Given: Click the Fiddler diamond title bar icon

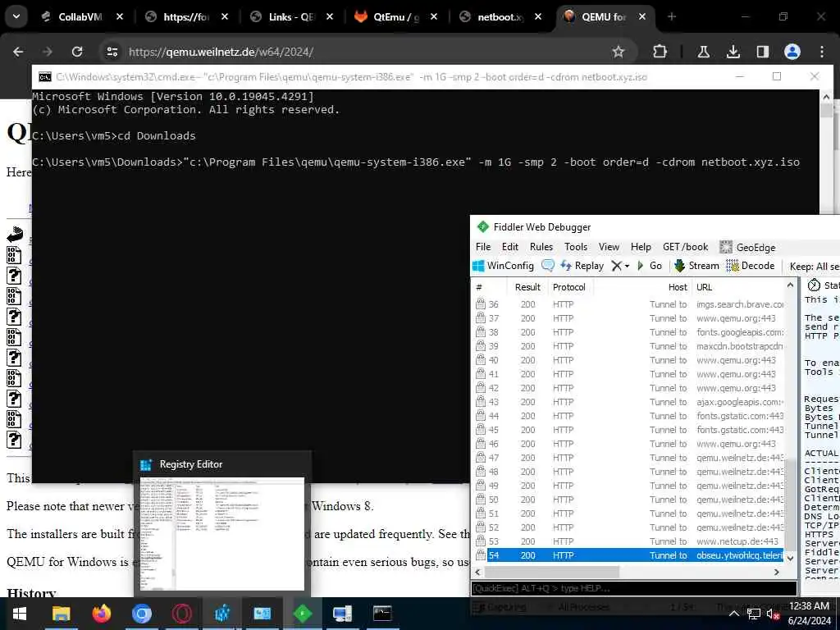Looking at the screenshot, I should pos(482,226).
